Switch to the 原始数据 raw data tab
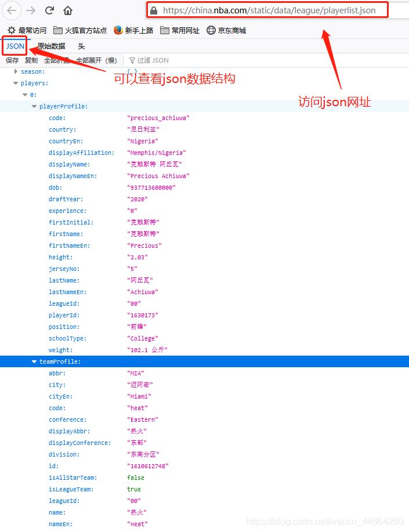This screenshot has height=532, width=409. [x=51, y=46]
